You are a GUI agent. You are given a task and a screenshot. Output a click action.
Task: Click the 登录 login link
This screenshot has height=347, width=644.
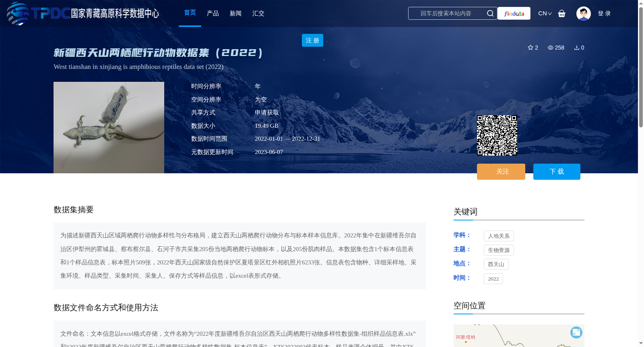604,13
